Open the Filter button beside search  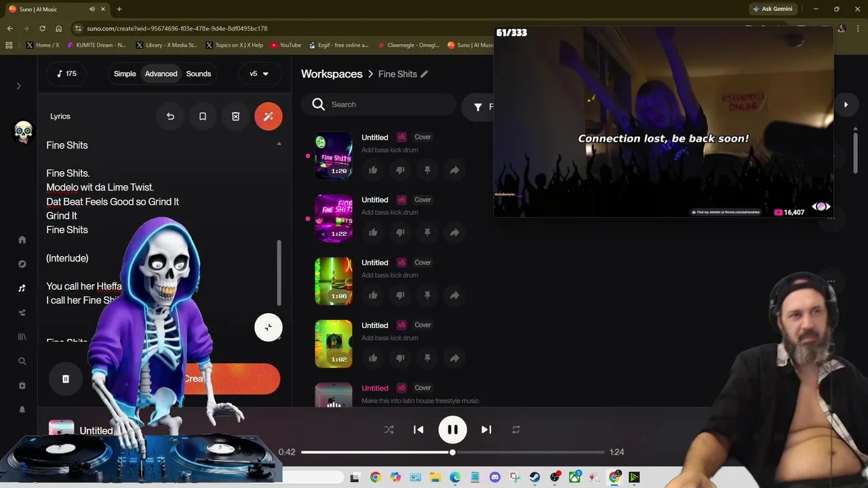pyautogui.click(x=480, y=107)
